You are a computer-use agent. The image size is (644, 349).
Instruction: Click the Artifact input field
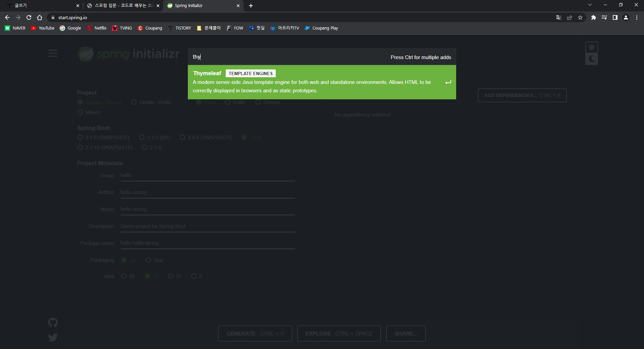click(x=208, y=193)
